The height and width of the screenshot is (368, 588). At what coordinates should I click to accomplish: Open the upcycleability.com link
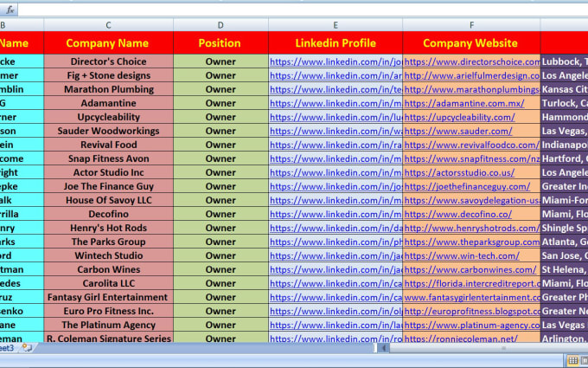pos(460,117)
